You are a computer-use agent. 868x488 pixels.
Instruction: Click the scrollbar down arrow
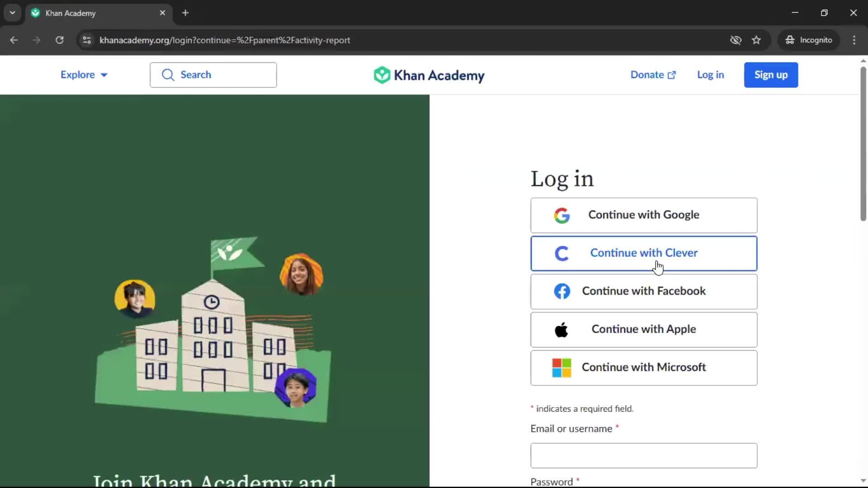point(863,481)
